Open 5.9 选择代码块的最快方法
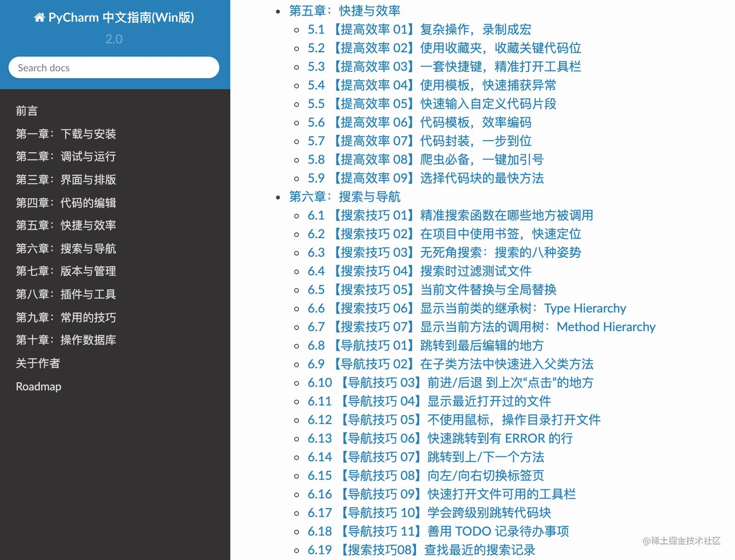Viewport: 735px width, 560px height. [x=426, y=178]
